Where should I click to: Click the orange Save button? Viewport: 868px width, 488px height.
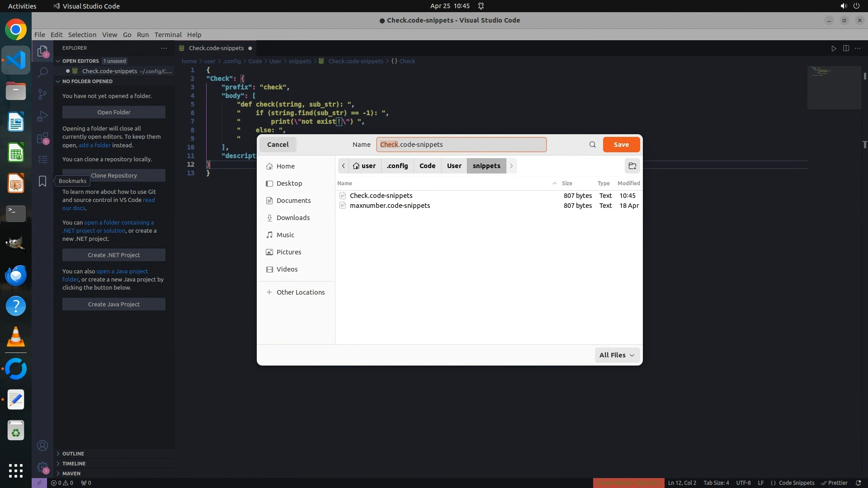coord(621,145)
